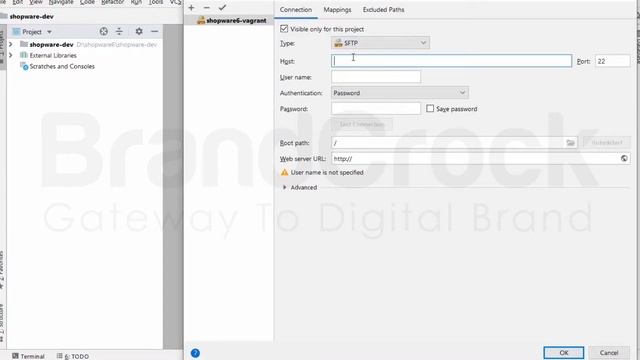Browse root path with folder icon
Image resolution: width=640 pixels, height=360 pixels.
point(571,143)
